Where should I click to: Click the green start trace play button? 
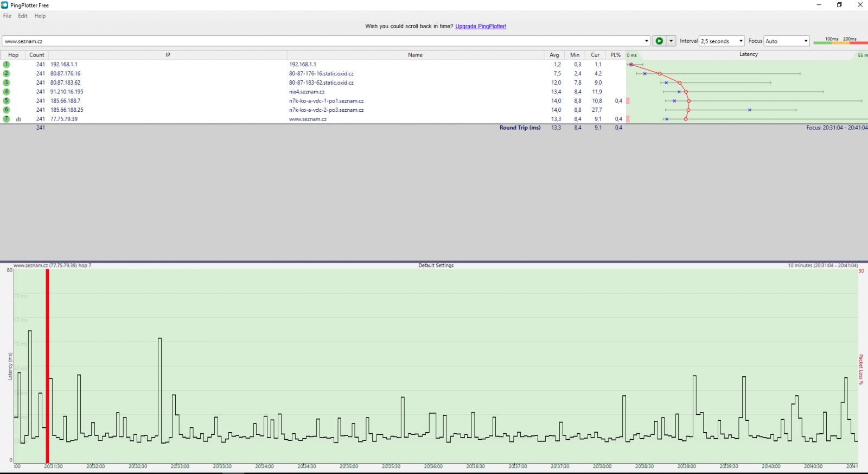(659, 41)
